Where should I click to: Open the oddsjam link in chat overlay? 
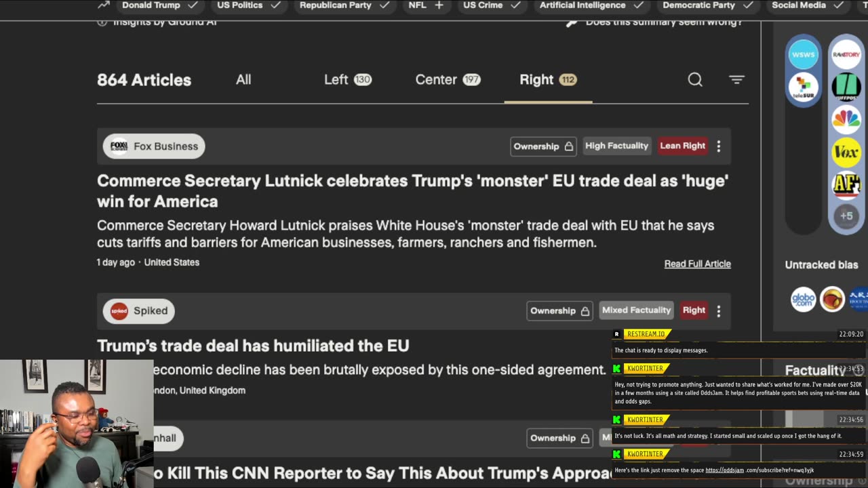[x=724, y=470]
